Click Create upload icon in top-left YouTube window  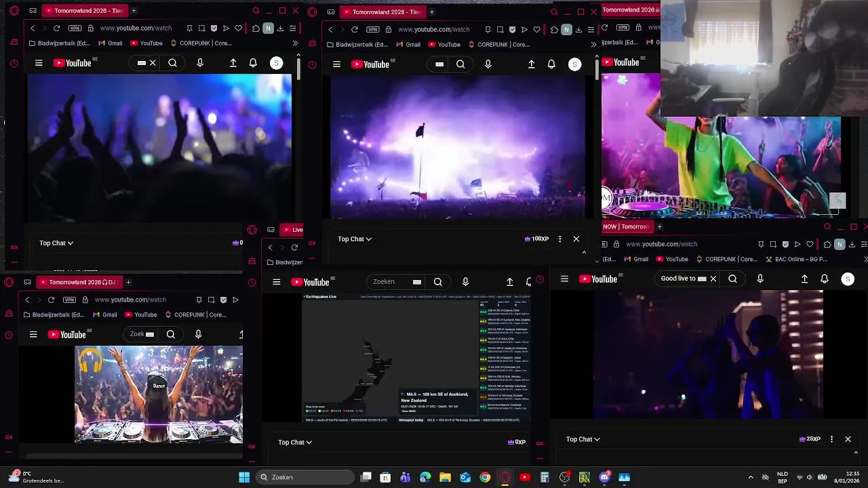coord(233,63)
